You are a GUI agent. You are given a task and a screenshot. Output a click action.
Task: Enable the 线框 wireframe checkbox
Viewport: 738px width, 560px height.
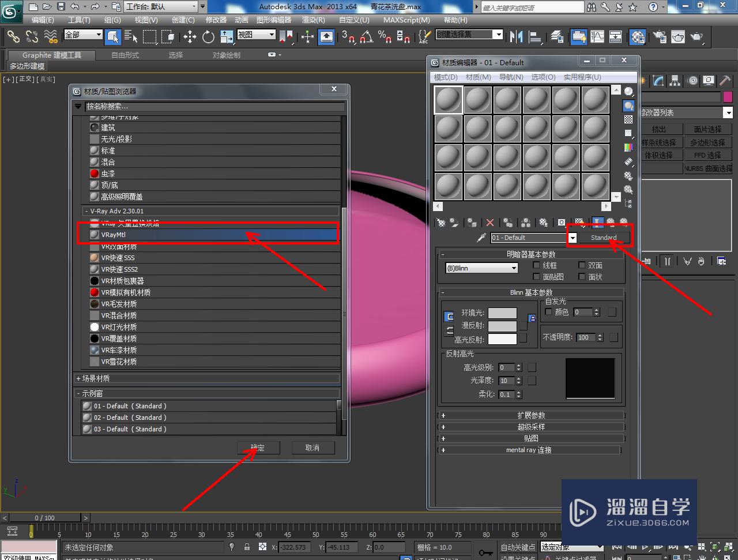tap(537, 265)
